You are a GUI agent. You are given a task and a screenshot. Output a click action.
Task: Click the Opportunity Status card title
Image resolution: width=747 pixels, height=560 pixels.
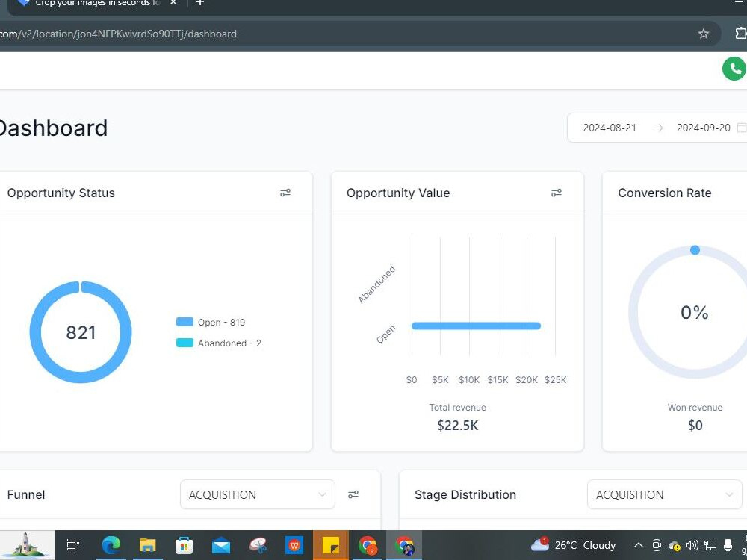(61, 193)
